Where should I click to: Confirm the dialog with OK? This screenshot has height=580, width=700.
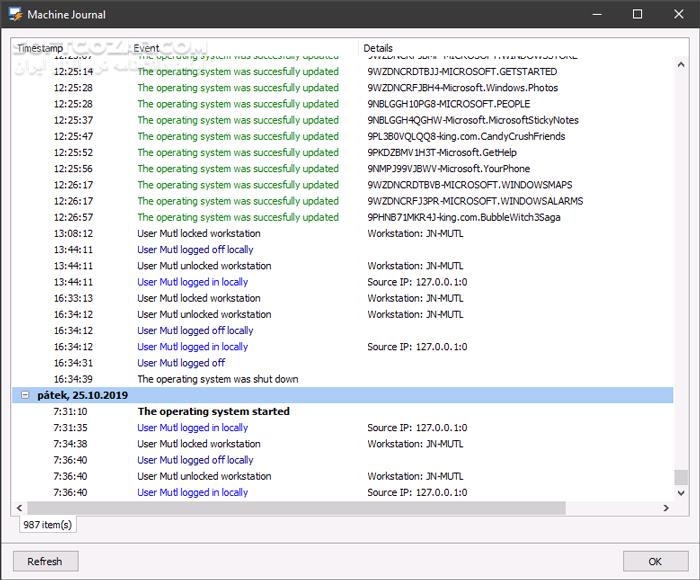point(655,561)
